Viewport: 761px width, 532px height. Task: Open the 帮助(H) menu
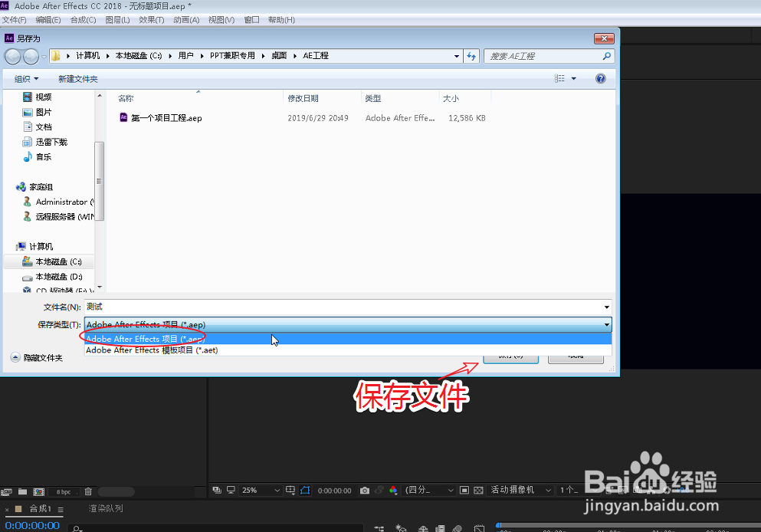pyautogui.click(x=281, y=20)
